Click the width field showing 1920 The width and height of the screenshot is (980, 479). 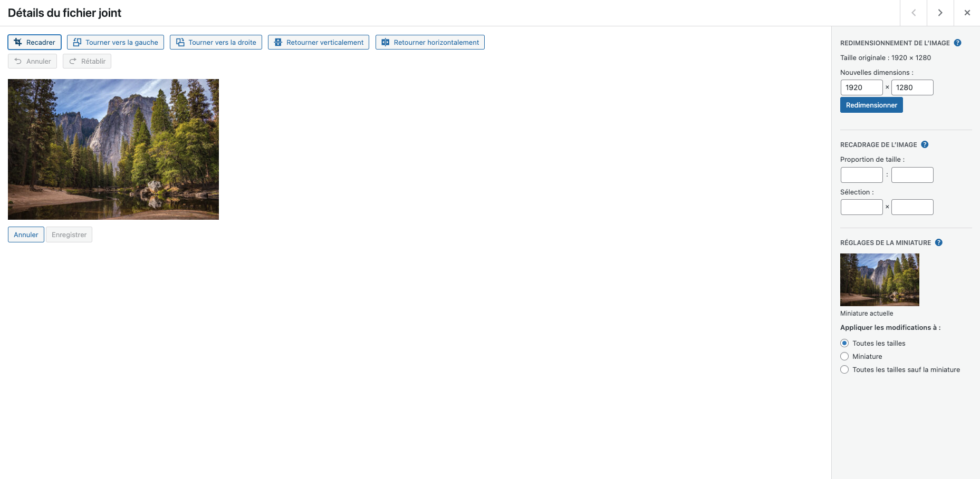861,87
